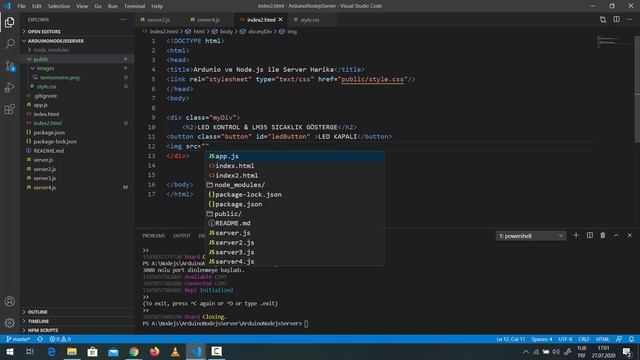Click the synchronize changes icon

pos(40,339)
